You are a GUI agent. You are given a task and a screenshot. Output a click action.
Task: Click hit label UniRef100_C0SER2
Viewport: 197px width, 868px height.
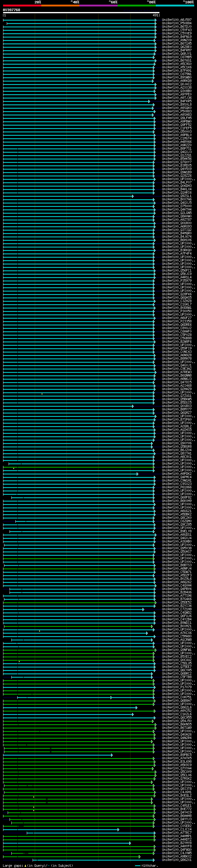click(177, 826)
